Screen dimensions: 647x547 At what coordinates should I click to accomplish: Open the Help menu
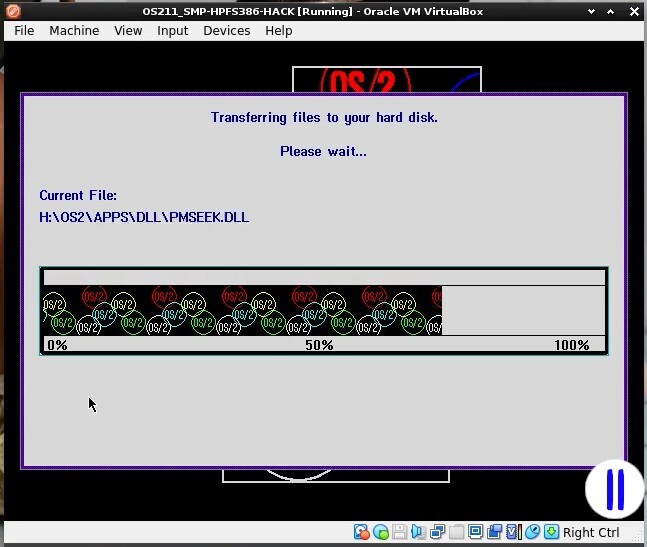click(279, 31)
